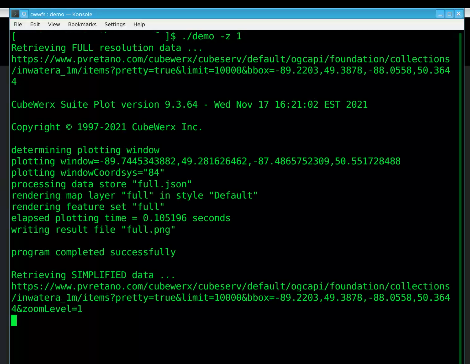Click the Konsole terminal icon in title bar

point(15,14)
